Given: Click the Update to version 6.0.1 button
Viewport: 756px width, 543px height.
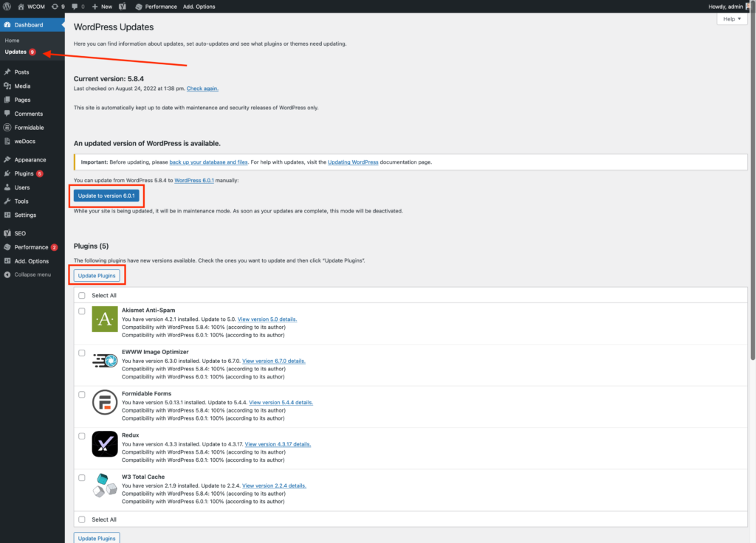Looking at the screenshot, I should (x=106, y=196).
